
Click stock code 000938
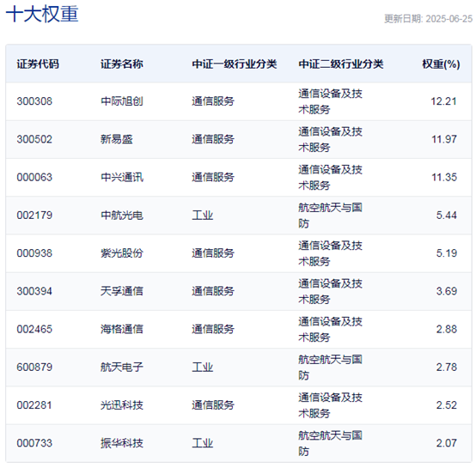tap(34, 253)
